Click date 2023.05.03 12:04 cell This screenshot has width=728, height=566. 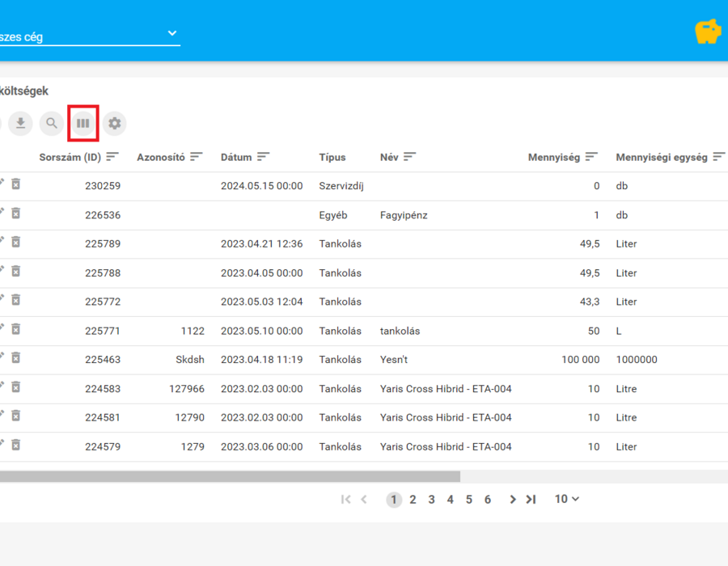262,302
